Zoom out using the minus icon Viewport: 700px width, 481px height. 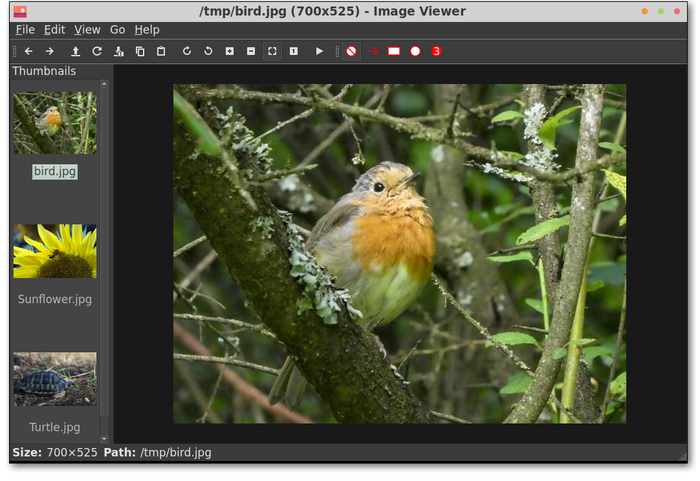click(250, 51)
